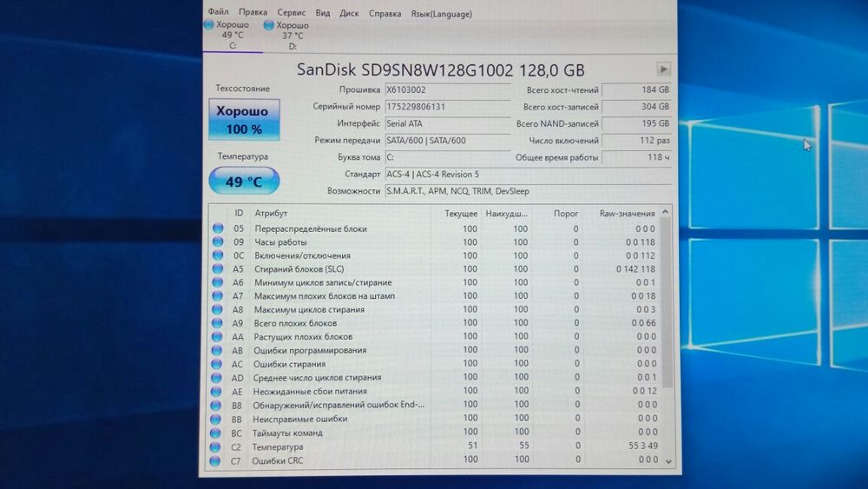This screenshot has width=868, height=489.
Task: Click the next disk arrow button
Action: coord(663,69)
